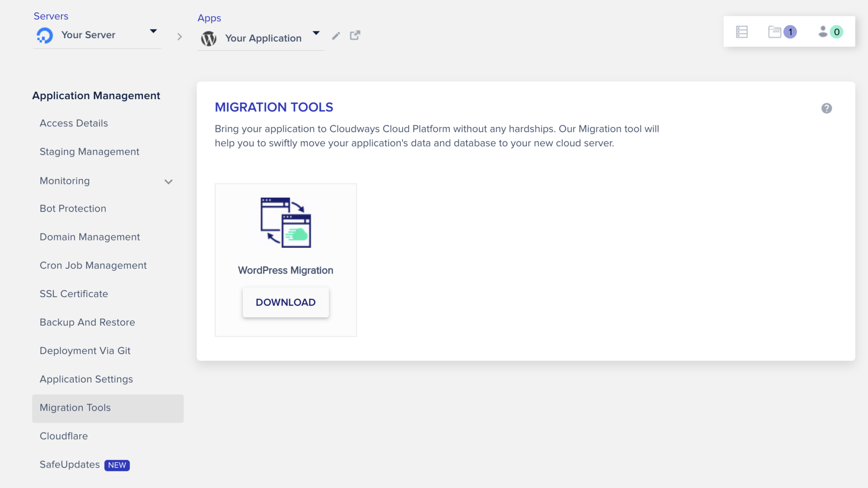This screenshot has width=868, height=488.
Task: Click the NEW badge beside SafeUpdates
Action: pyautogui.click(x=117, y=465)
